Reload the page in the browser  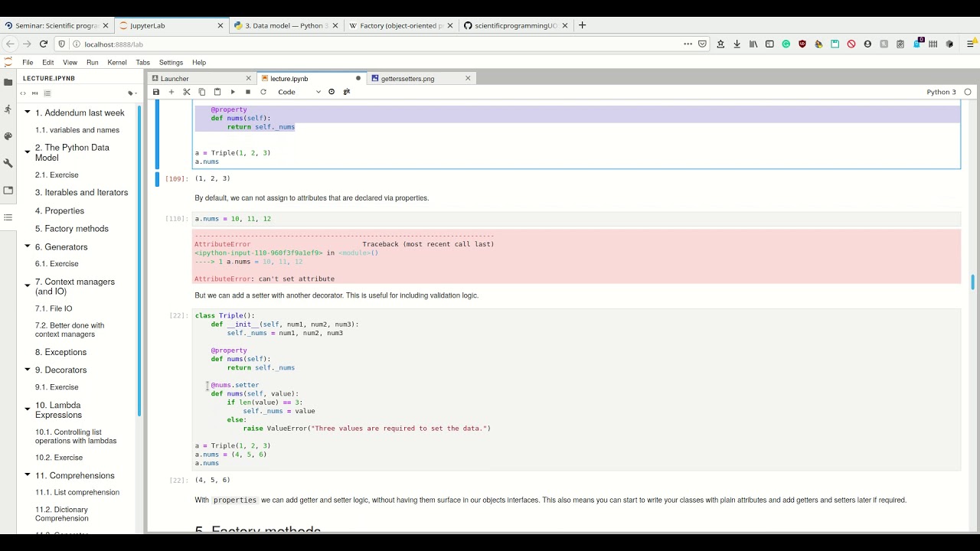pyautogui.click(x=44, y=44)
